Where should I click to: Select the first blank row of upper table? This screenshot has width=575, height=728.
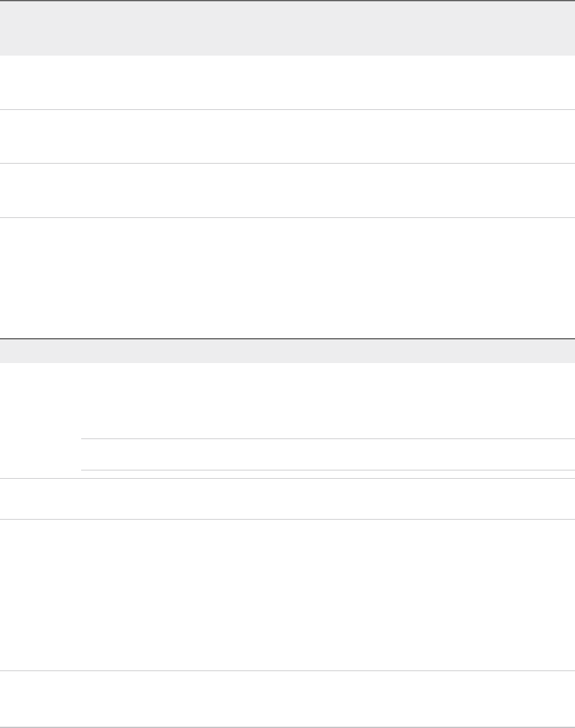pos(287,82)
